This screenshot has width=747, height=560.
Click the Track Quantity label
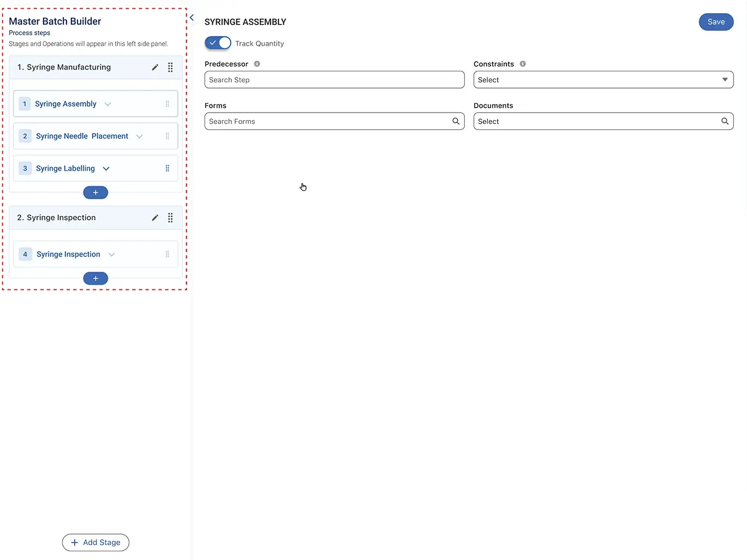coord(260,44)
